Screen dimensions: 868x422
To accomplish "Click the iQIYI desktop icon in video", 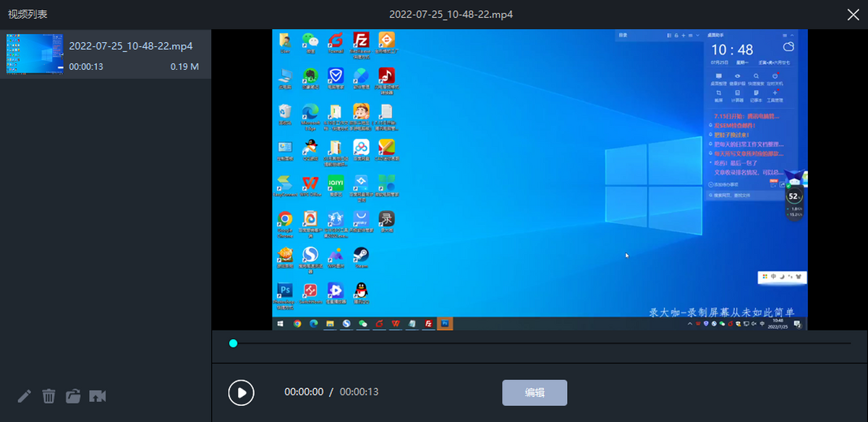I will point(336,182).
